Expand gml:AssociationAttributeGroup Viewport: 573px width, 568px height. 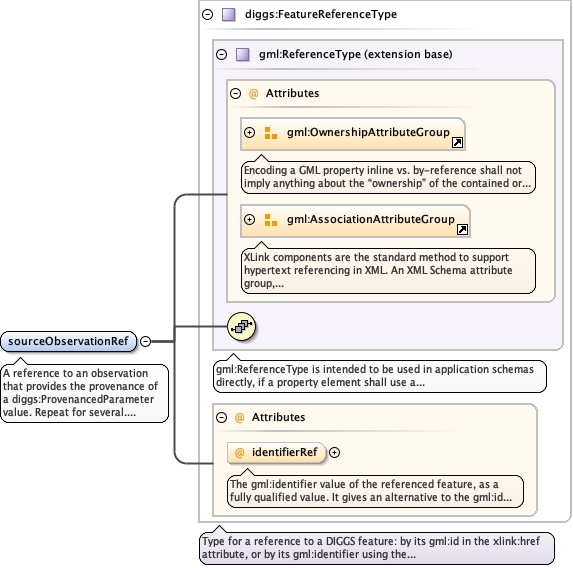click(249, 219)
